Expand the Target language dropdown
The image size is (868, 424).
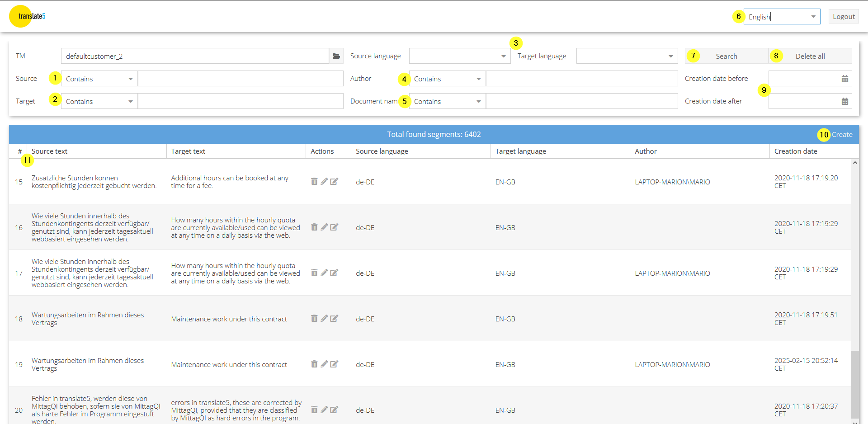point(670,56)
